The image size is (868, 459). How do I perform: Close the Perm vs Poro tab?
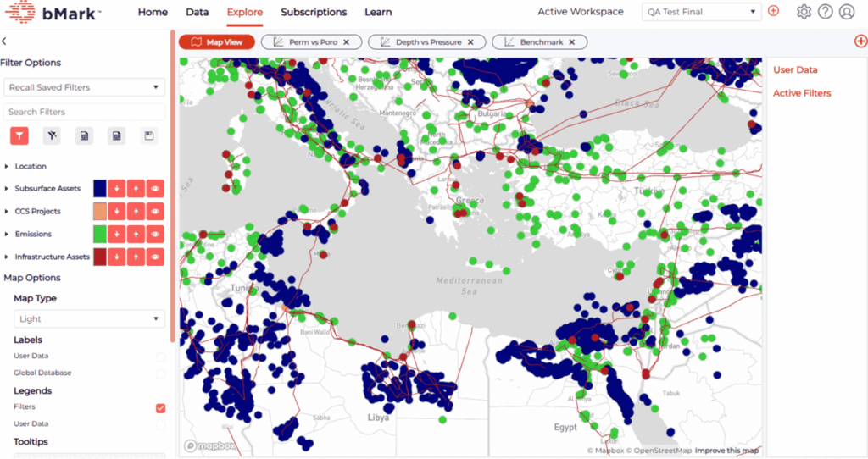pyautogui.click(x=347, y=42)
